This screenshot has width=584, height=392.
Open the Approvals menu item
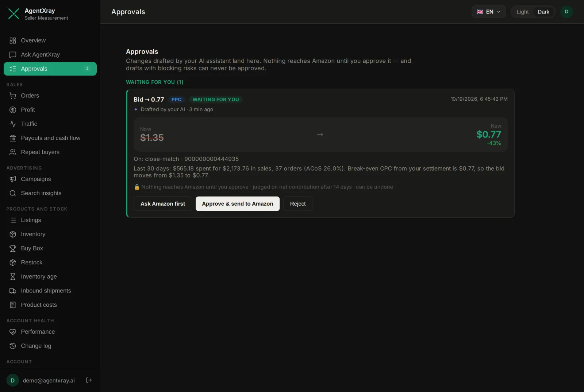point(50,69)
